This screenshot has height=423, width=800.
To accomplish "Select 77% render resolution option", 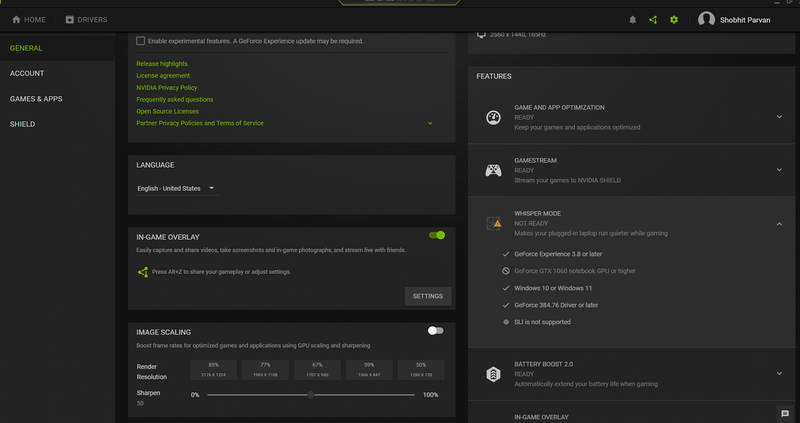I will [x=265, y=369].
